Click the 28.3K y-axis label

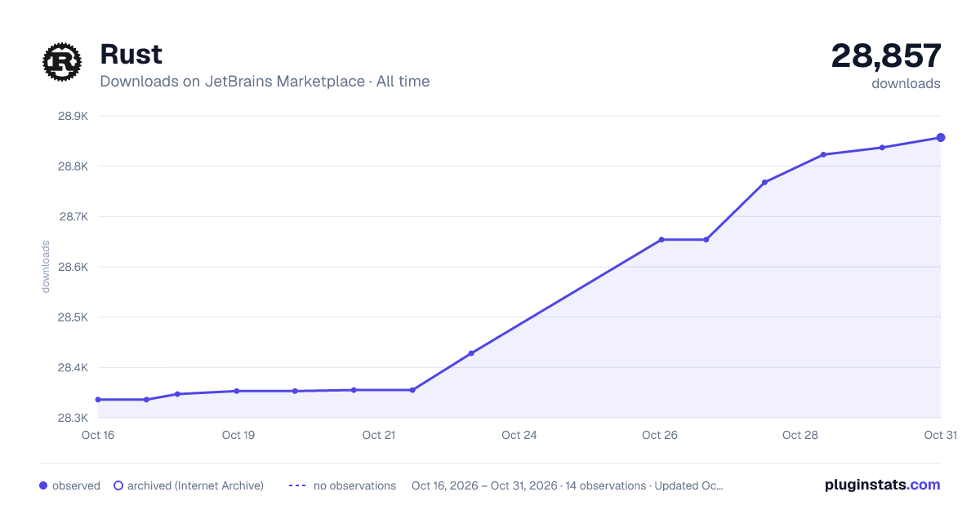pyautogui.click(x=73, y=418)
